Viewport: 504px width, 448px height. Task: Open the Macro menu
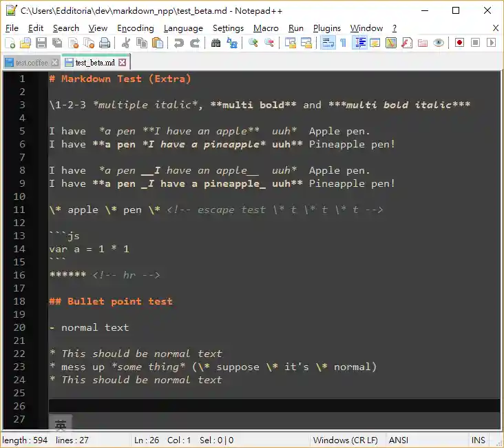tap(266, 28)
